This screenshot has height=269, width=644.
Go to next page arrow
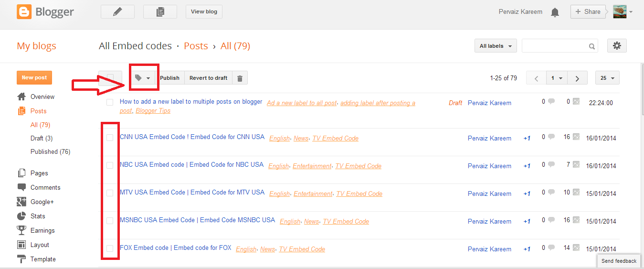click(577, 78)
